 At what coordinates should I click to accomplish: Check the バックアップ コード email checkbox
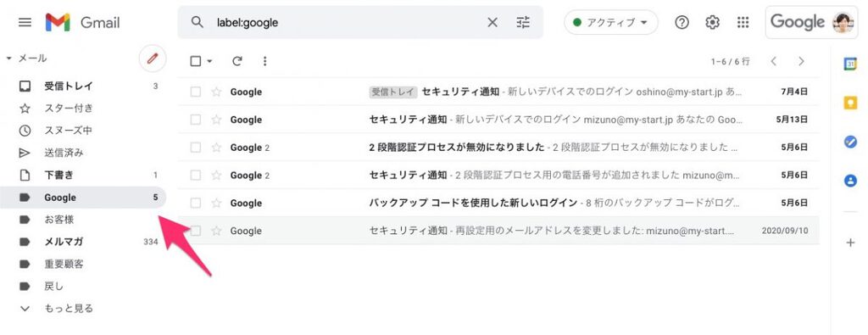coord(196,203)
